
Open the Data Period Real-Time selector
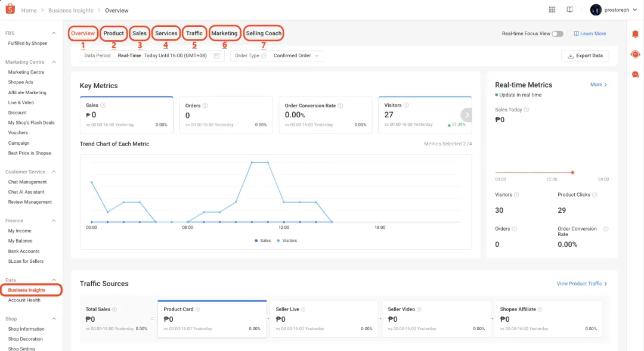point(152,56)
